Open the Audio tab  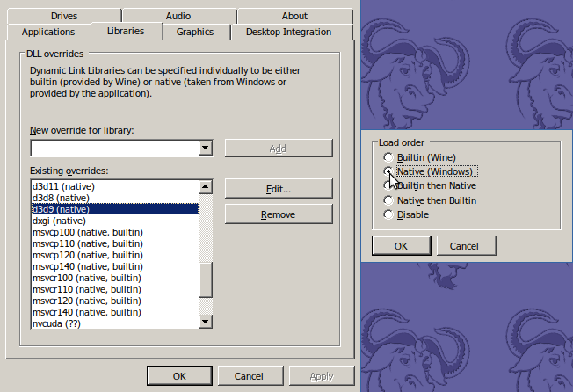178,16
